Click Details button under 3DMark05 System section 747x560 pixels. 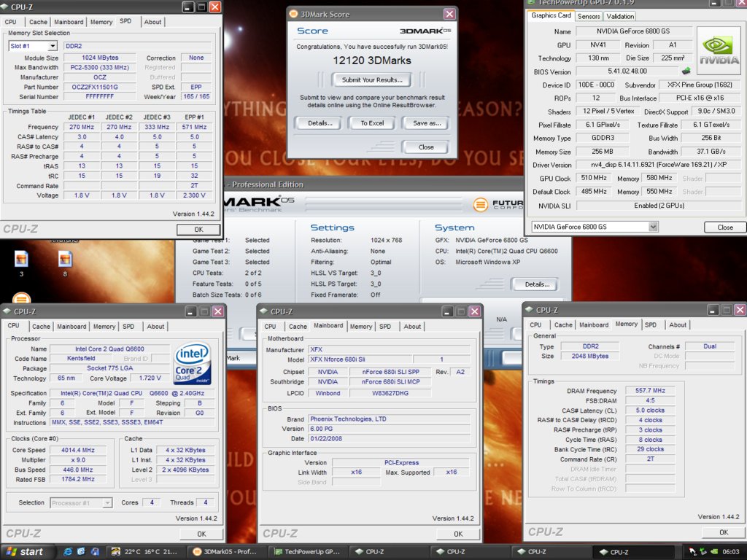click(x=536, y=284)
